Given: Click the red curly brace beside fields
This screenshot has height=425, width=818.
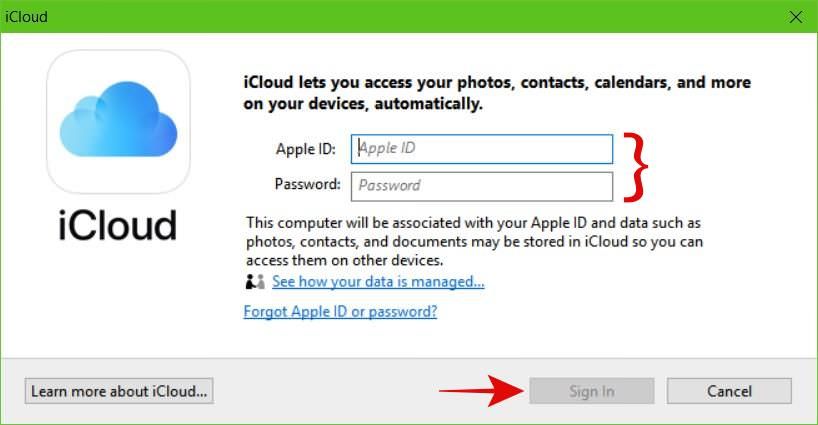Looking at the screenshot, I should [635, 167].
